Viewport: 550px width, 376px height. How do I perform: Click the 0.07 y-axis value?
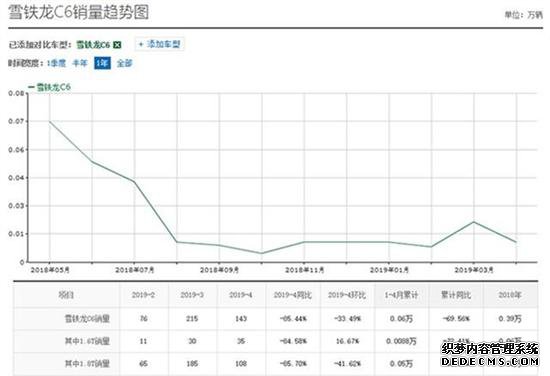tap(16, 121)
